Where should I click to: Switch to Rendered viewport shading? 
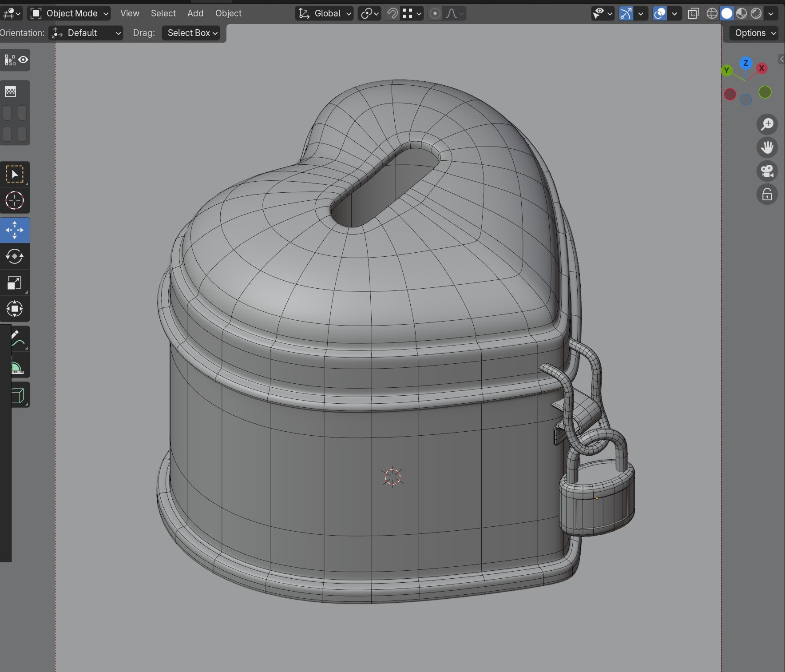pyautogui.click(x=756, y=13)
